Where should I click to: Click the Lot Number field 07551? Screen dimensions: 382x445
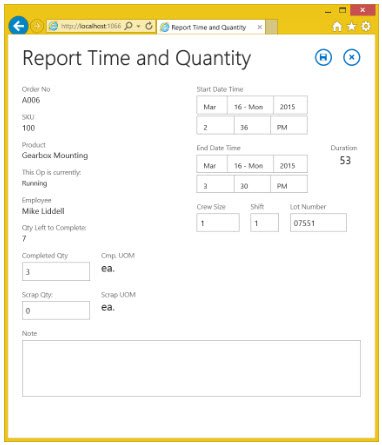pos(318,223)
